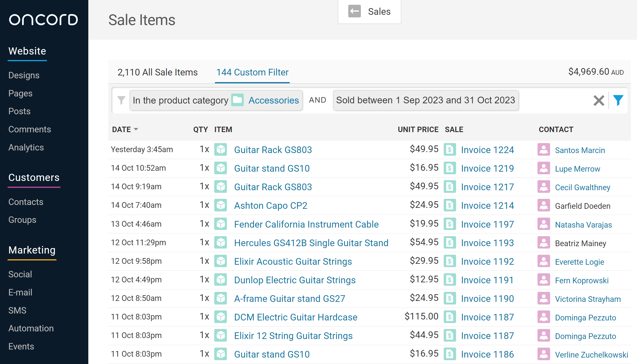Open the Customers section
Viewport: 637px width, 364px height.
[x=34, y=178]
